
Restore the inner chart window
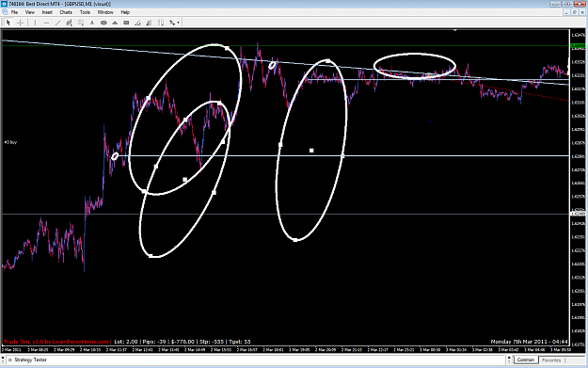[574, 12]
